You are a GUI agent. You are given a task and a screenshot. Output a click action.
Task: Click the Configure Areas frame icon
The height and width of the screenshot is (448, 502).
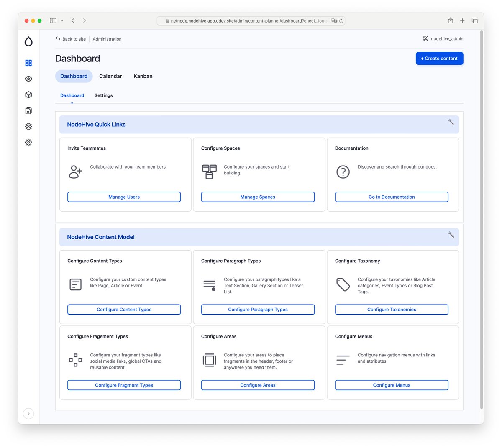[209, 360]
